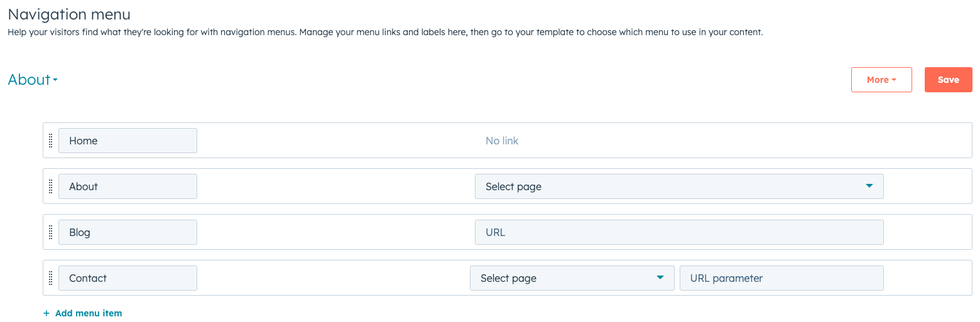Image resolution: width=980 pixels, height=322 pixels.
Task: Save the navigation menu
Action: pos(949,80)
